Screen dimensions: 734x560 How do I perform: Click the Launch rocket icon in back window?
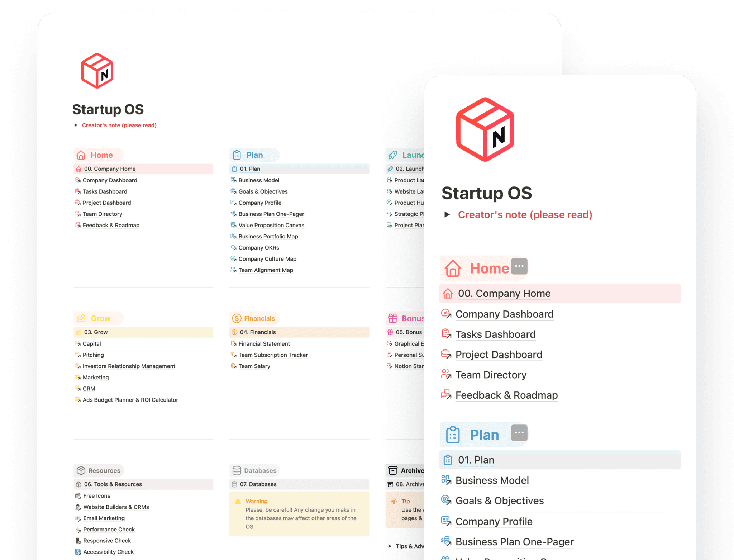click(393, 155)
